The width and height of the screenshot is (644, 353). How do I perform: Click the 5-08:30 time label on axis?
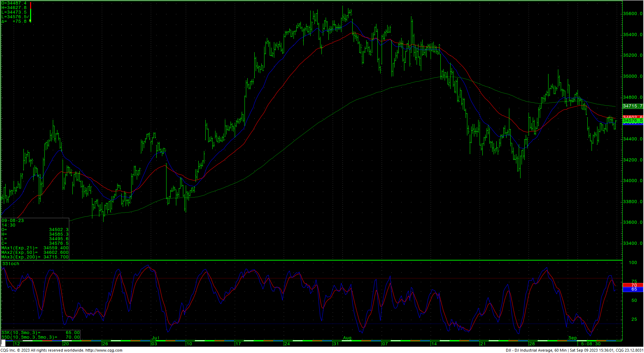(x=591, y=344)
